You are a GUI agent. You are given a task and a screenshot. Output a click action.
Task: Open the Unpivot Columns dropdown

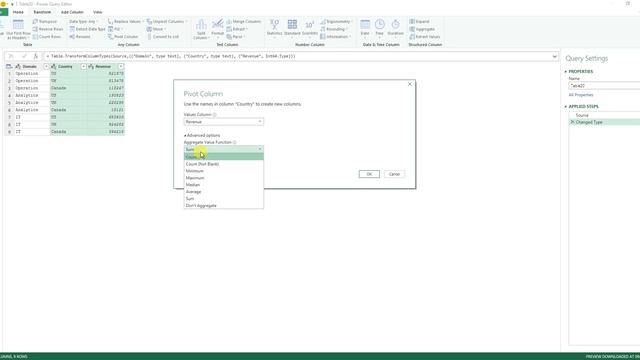(167, 21)
